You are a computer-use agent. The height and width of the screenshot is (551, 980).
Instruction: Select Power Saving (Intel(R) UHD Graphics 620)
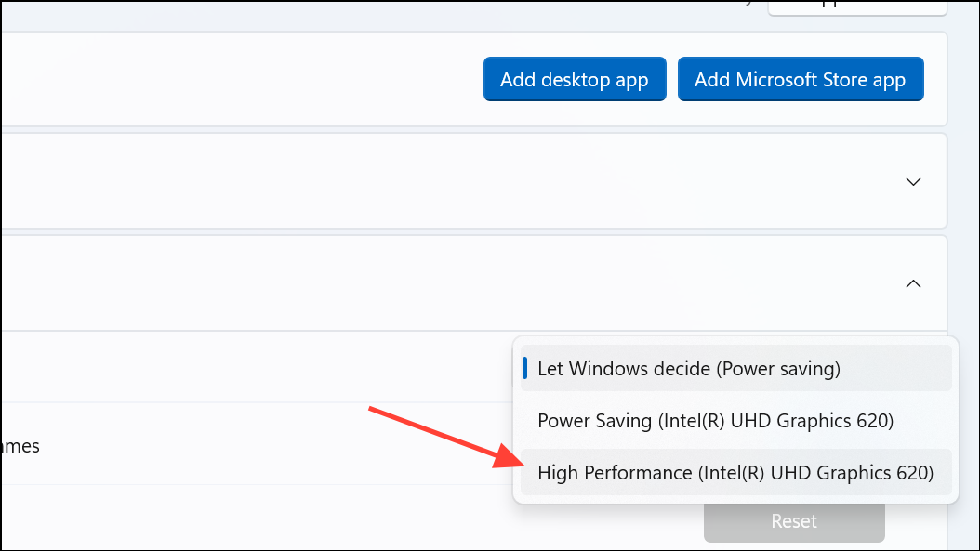(735, 420)
